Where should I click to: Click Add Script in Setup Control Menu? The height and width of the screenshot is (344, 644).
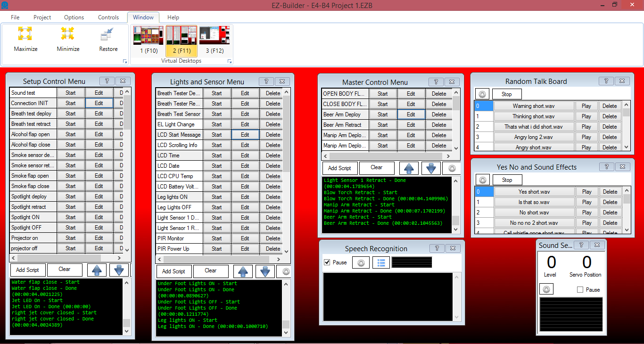(x=28, y=270)
